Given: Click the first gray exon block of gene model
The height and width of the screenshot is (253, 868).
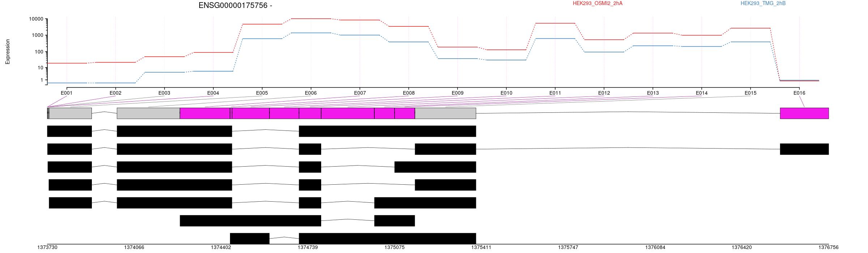Looking at the screenshot, I should click(70, 113).
